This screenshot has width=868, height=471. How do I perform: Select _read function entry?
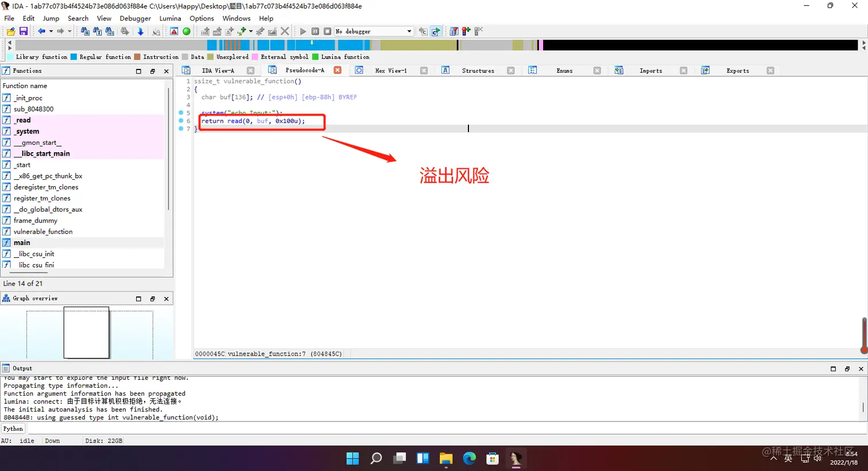[83, 120]
